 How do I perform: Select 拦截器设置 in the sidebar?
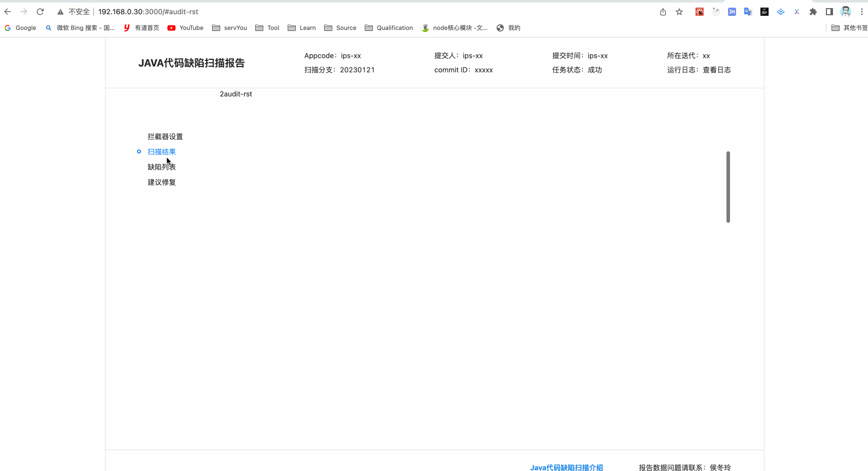click(x=164, y=136)
